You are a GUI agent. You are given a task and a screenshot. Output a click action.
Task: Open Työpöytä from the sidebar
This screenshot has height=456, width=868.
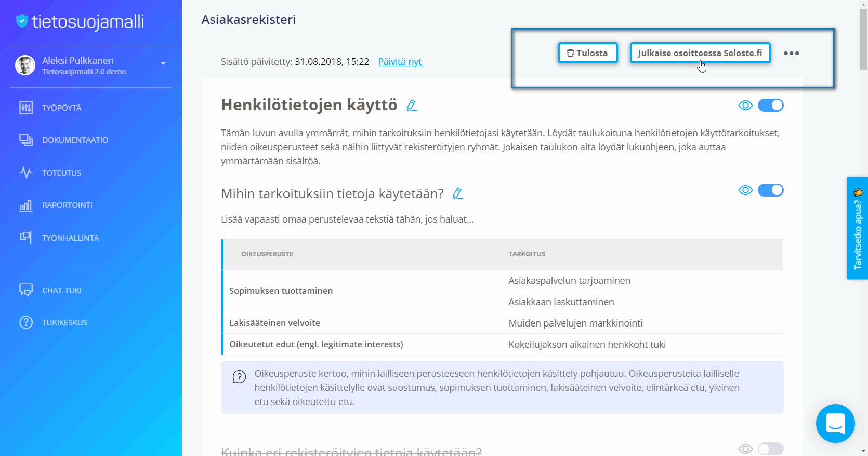click(x=61, y=108)
